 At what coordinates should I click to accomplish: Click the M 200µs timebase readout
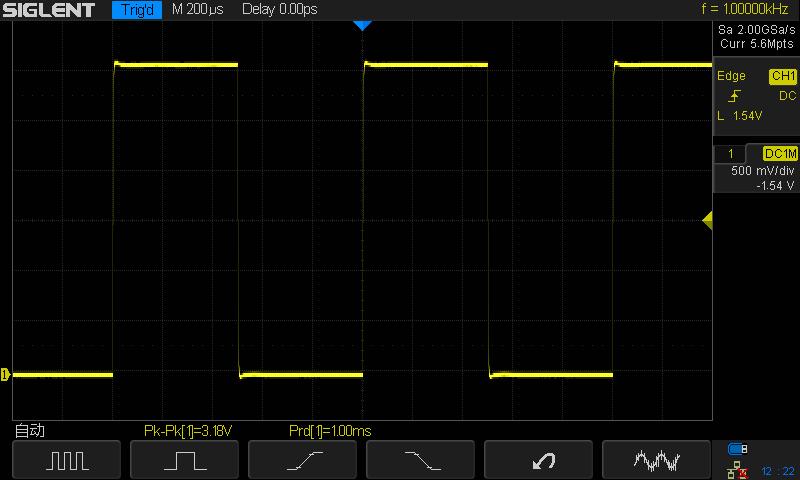point(198,9)
